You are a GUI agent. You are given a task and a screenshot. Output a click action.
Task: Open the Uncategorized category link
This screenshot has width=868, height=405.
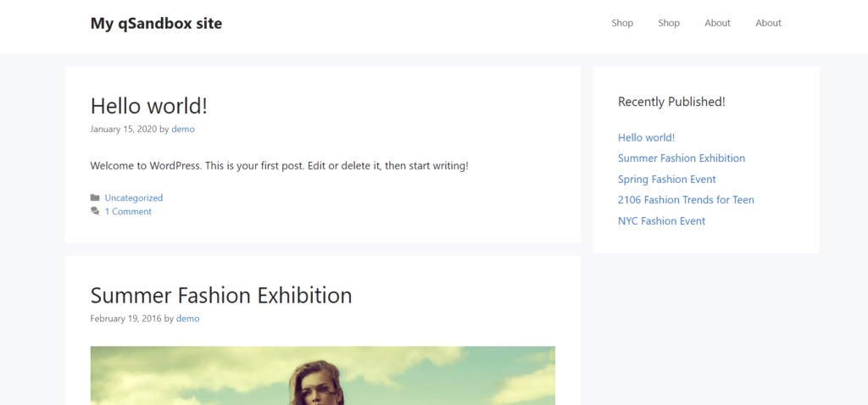(134, 197)
